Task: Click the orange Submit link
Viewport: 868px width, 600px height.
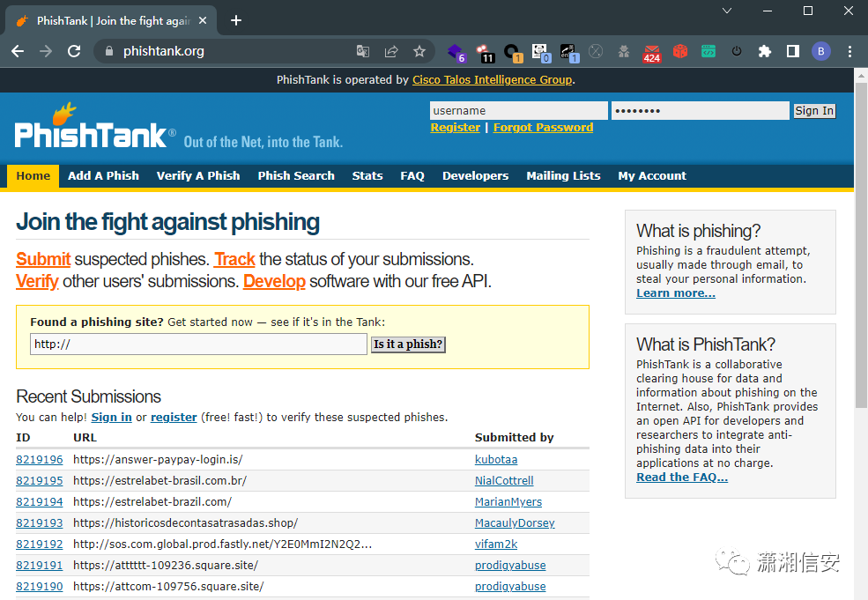Action: [43, 259]
